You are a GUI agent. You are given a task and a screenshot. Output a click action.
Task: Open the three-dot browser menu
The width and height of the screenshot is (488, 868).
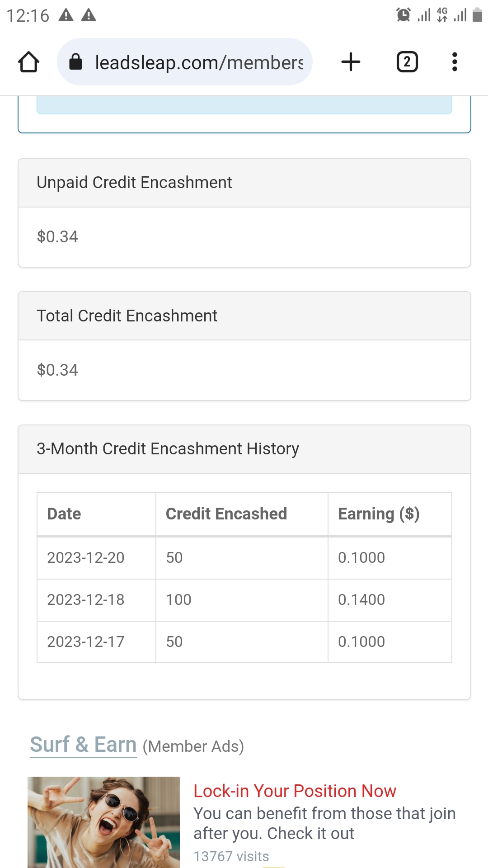(x=455, y=62)
